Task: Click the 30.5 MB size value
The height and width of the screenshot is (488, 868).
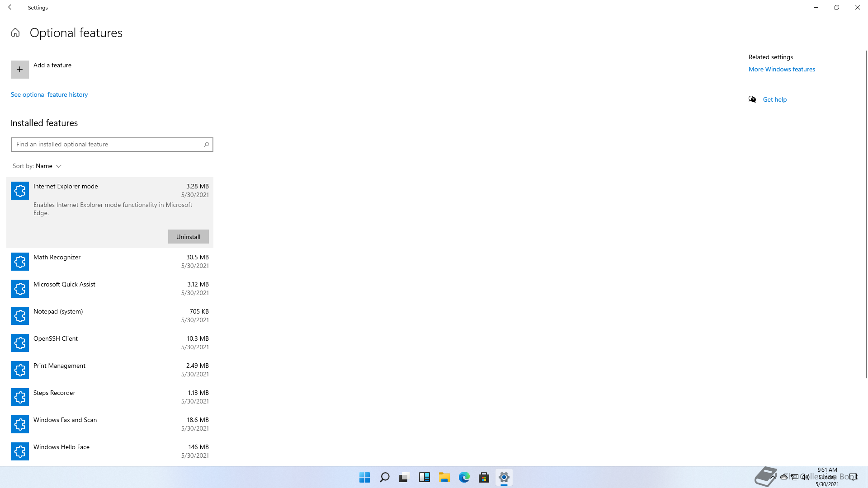Action: (198, 257)
